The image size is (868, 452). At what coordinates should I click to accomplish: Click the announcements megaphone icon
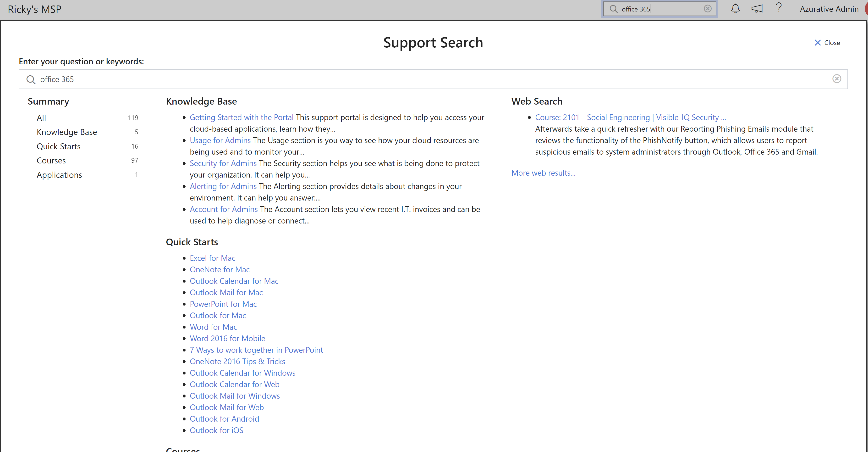(x=757, y=8)
